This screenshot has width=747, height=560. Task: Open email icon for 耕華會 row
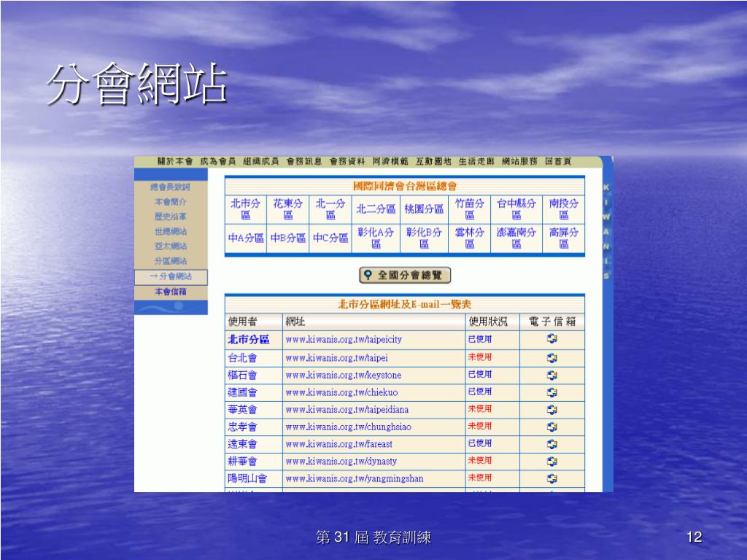point(551,461)
